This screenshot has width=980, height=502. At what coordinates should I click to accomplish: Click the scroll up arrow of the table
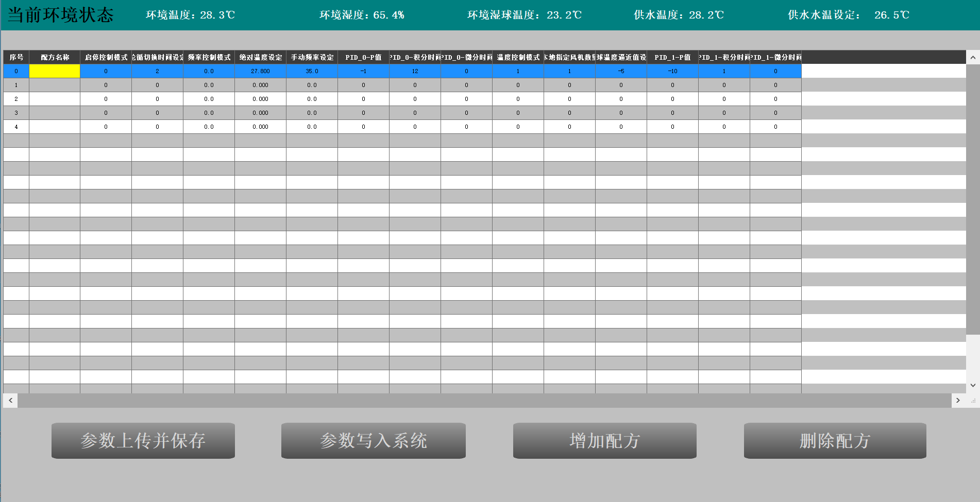tap(972, 58)
